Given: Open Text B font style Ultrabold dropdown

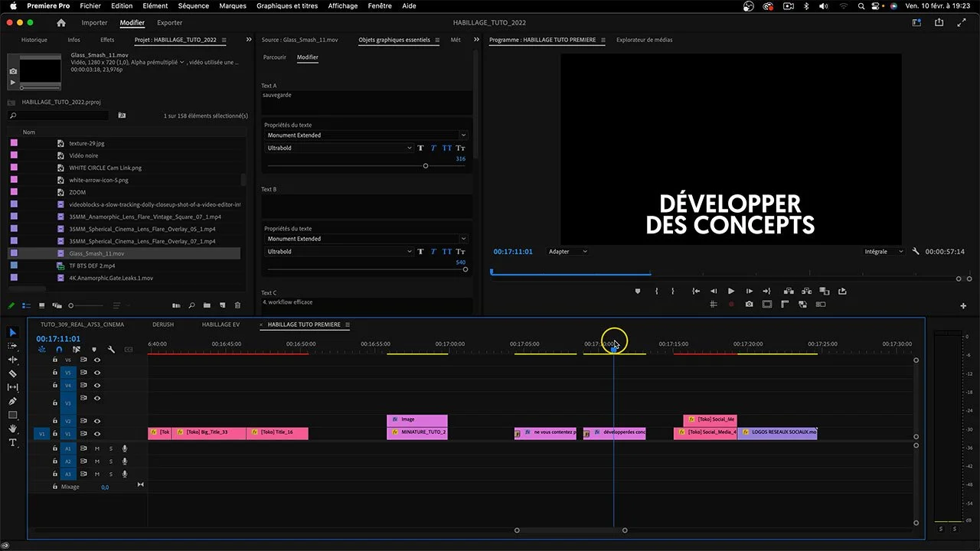Looking at the screenshot, I should [x=339, y=251].
